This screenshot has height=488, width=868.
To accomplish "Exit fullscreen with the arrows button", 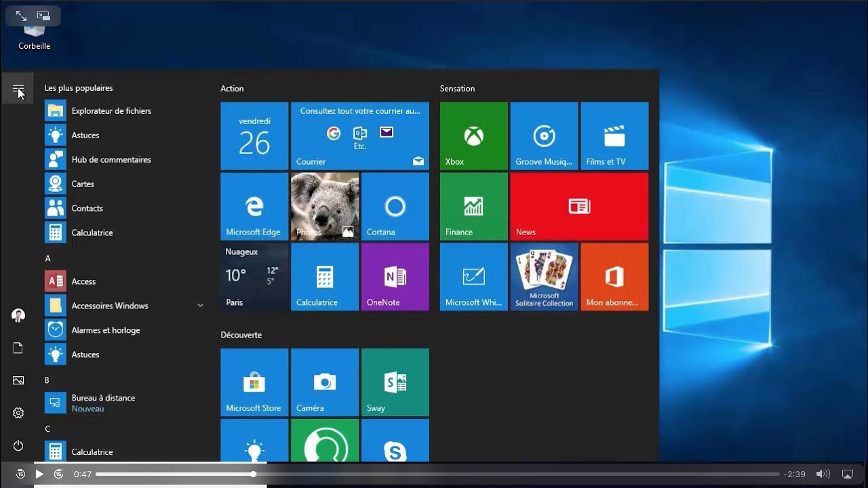I will 21,16.
